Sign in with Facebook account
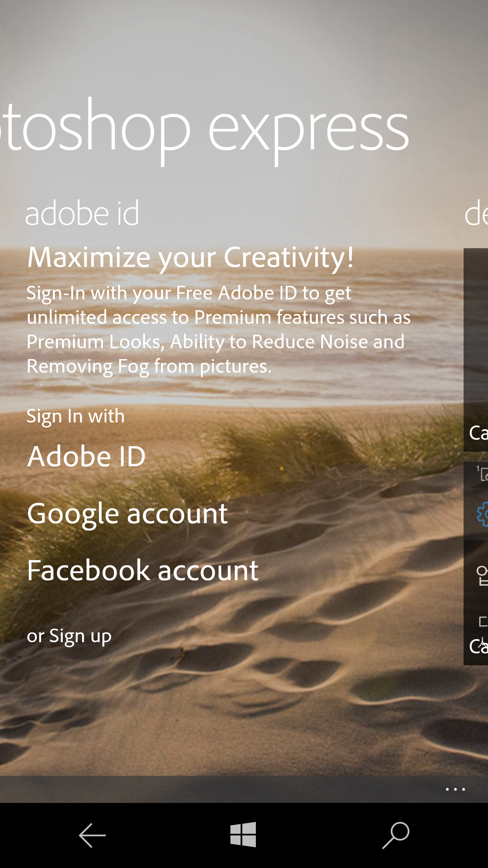488x868 pixels. 143,570
